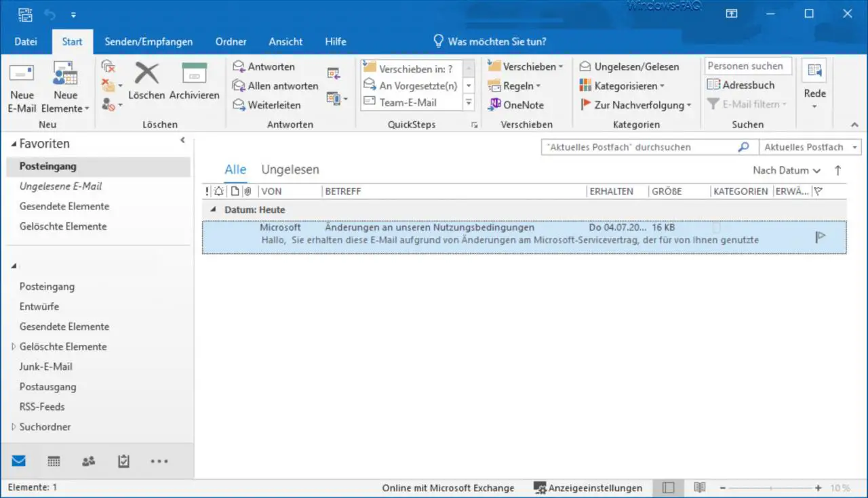Open the Junk block-sender icon menu

[112, 105]
